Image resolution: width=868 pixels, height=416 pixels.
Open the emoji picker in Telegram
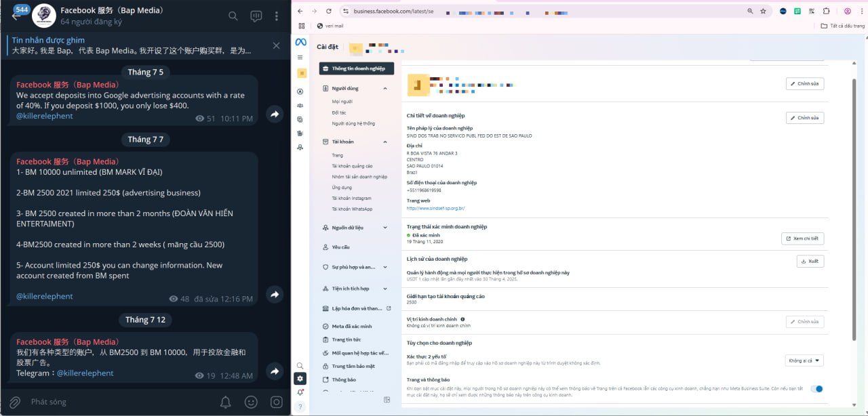click(x=251, y=402)
